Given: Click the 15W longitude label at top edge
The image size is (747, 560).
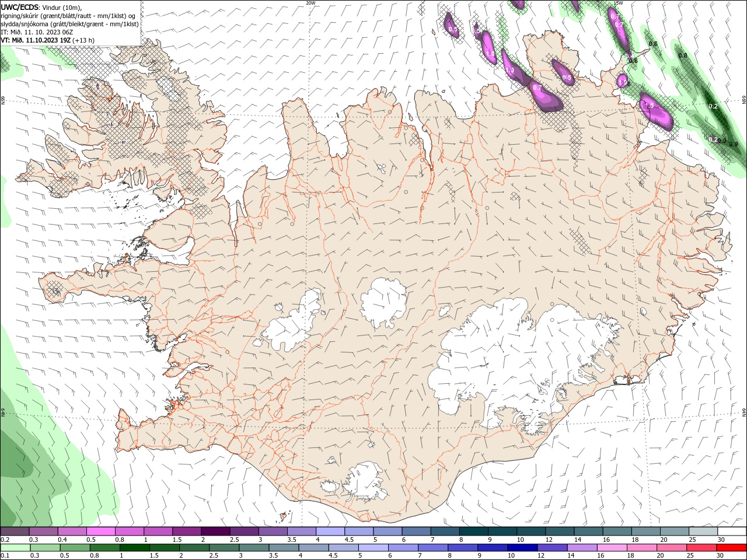Looking at the screenshot, I should pyautogui.click(x=619, y=3).
